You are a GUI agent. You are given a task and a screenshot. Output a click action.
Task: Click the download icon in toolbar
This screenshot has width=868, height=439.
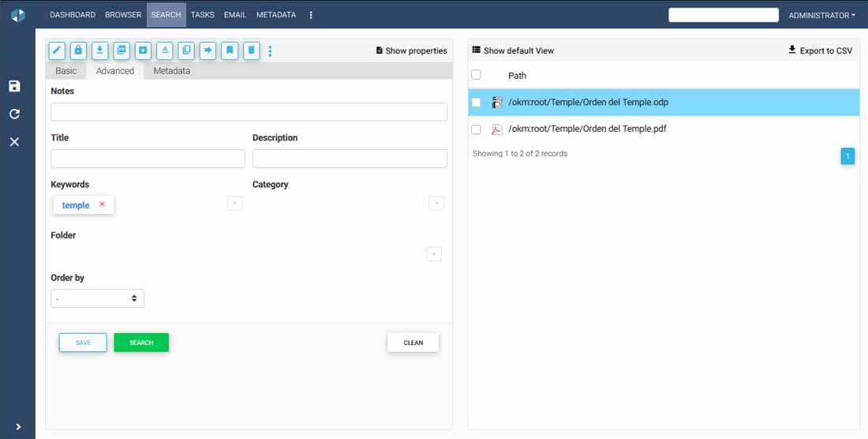100,51
